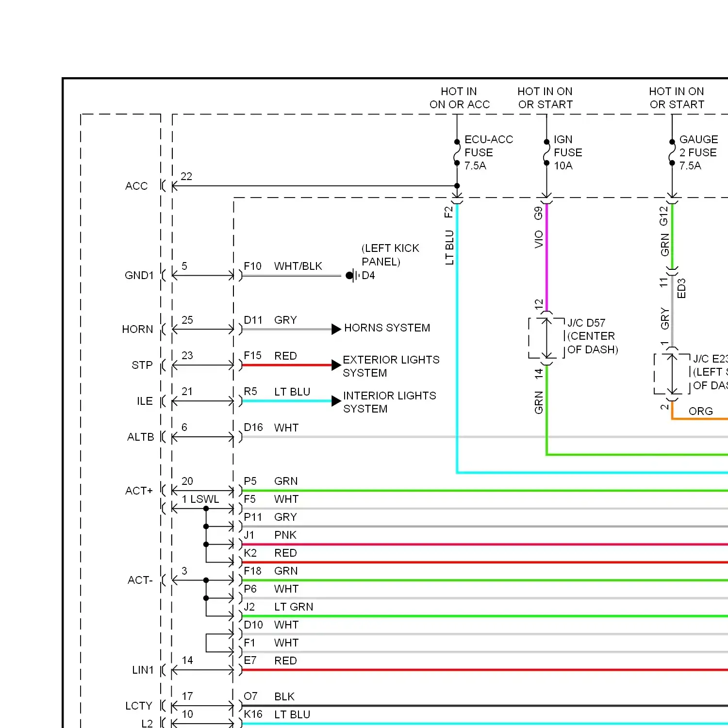728x728 pixels.
Task: Click the GND1 terminal label
Action: 139,275
